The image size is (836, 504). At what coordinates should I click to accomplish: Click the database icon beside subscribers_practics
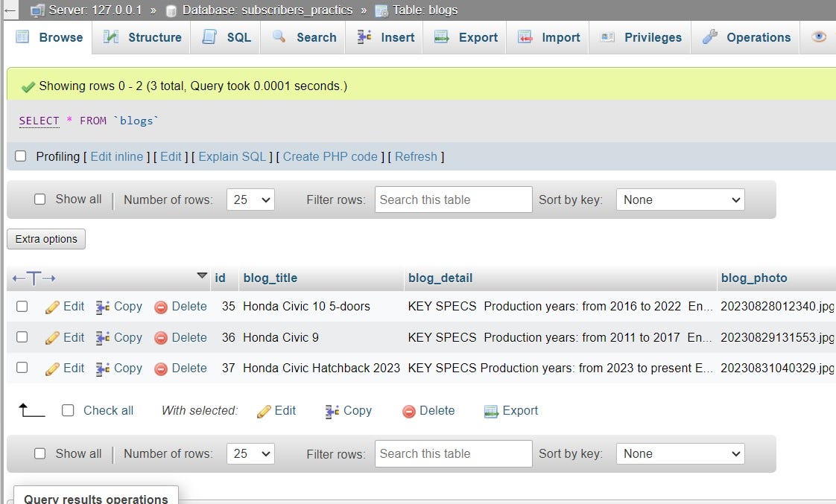point(171,10)
